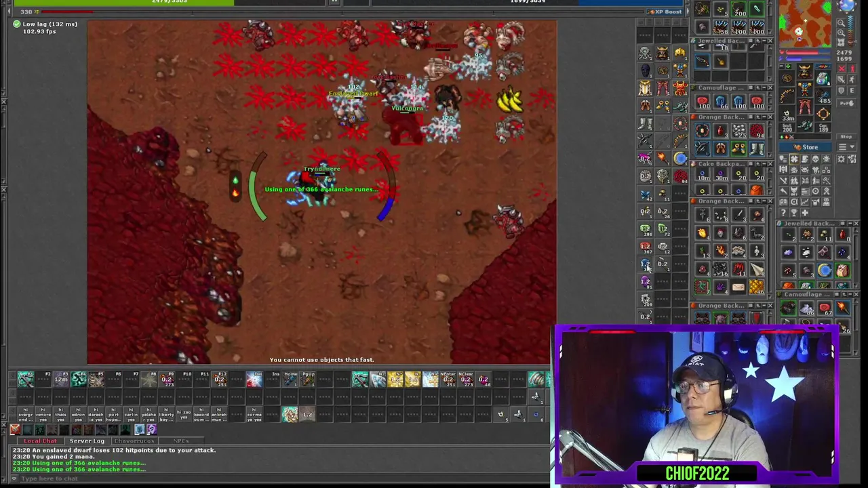Switch to the NPCs chat tab
This screenshot has height=488, width=868.
point(181,441)
